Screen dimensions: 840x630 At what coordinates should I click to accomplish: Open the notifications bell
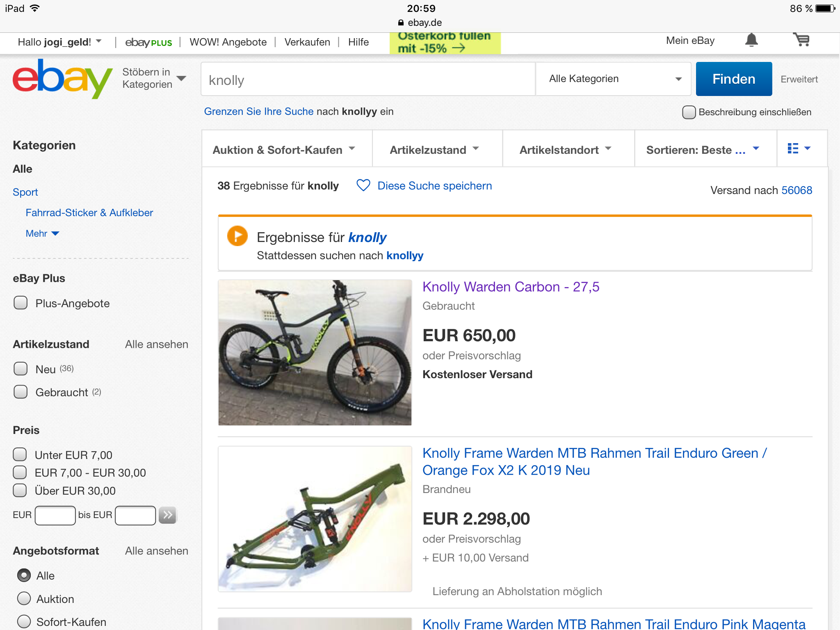coord(751,40)
